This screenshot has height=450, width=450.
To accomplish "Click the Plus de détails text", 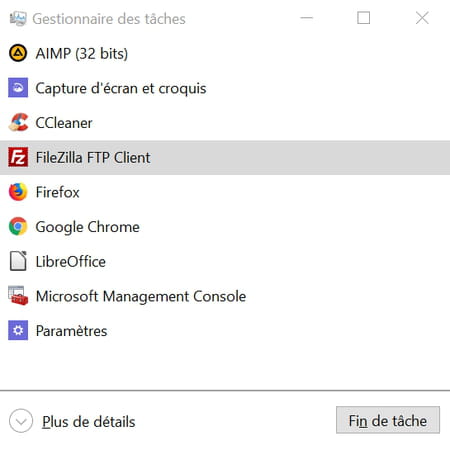I will 89,422.
